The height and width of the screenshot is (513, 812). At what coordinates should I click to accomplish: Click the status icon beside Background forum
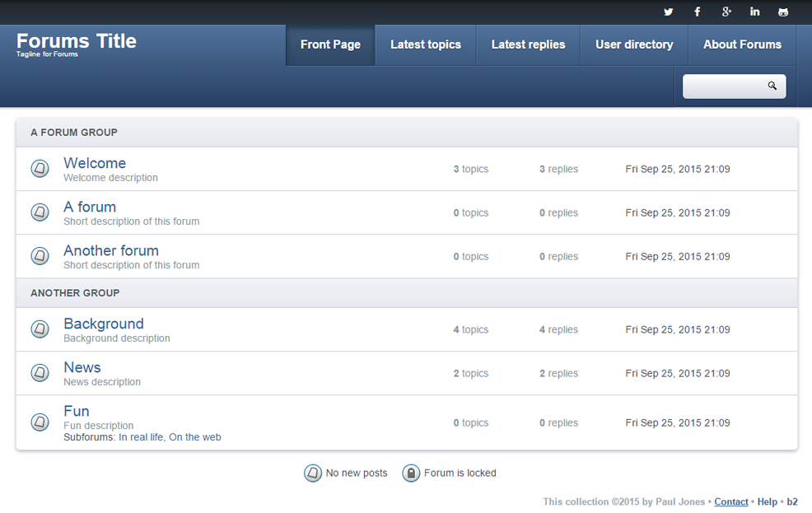tap(40, 329)
